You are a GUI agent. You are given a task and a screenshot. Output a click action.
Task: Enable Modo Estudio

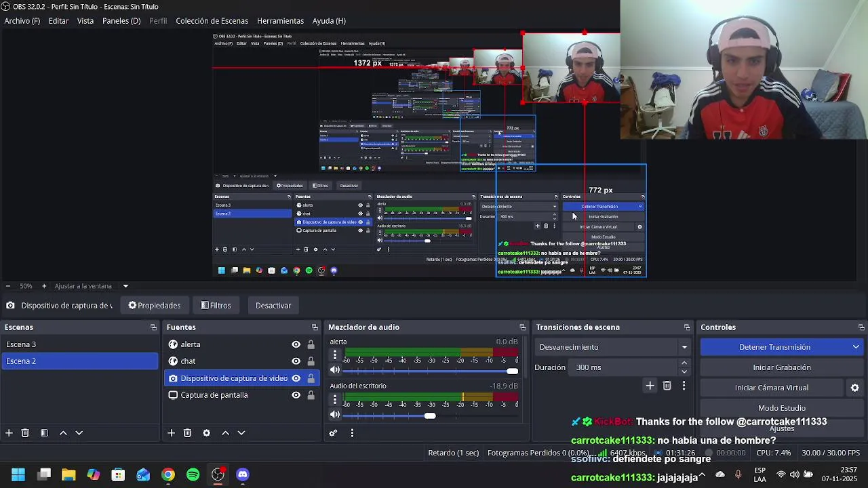pos(782,408)
